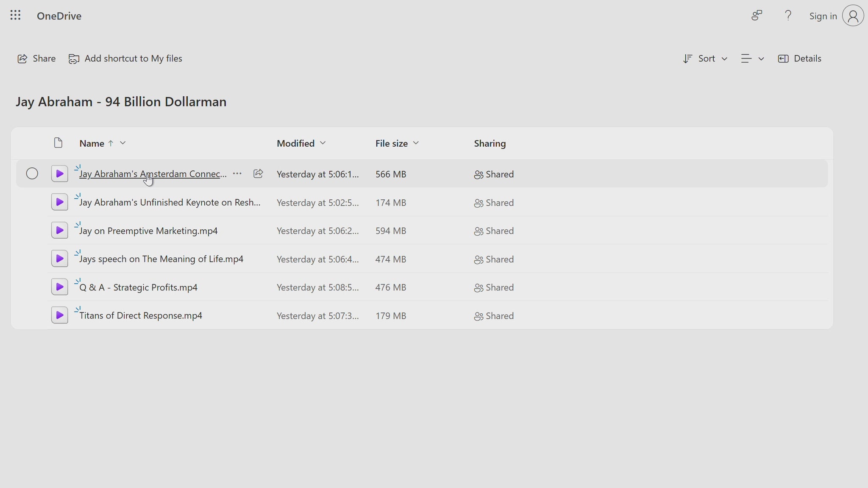Open the Microsoft app launcher grid
Image resolution: width=868 pixels, height=488 pixels.
(x=15, y=15)
